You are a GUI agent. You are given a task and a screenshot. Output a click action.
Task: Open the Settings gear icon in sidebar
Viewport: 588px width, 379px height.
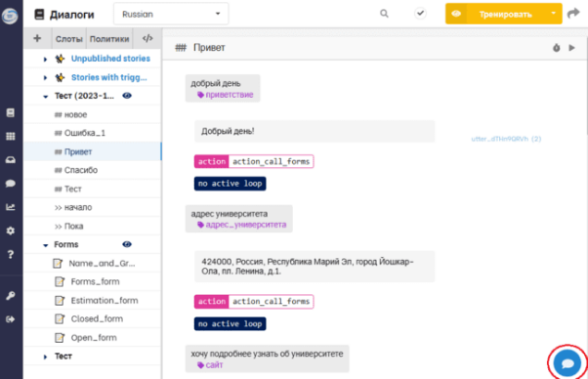pos(10,231)
